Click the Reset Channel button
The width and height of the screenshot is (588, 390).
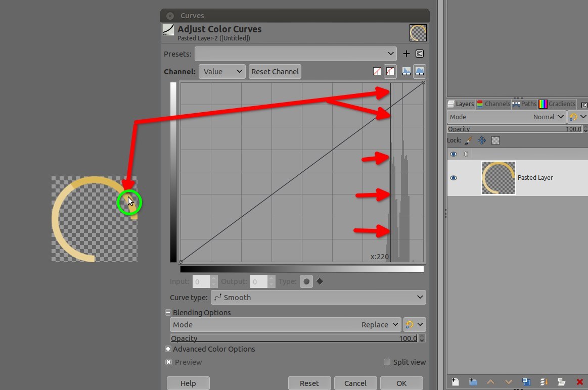point(275,72)
